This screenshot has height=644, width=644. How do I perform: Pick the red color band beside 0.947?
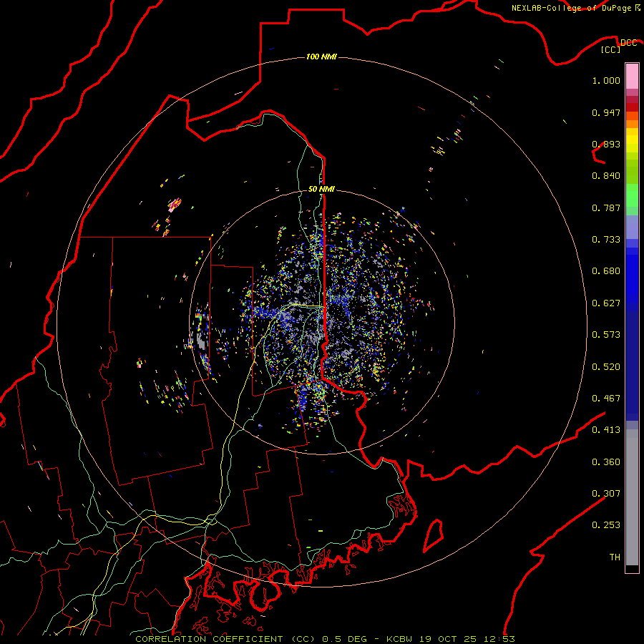tap(632, 107)
